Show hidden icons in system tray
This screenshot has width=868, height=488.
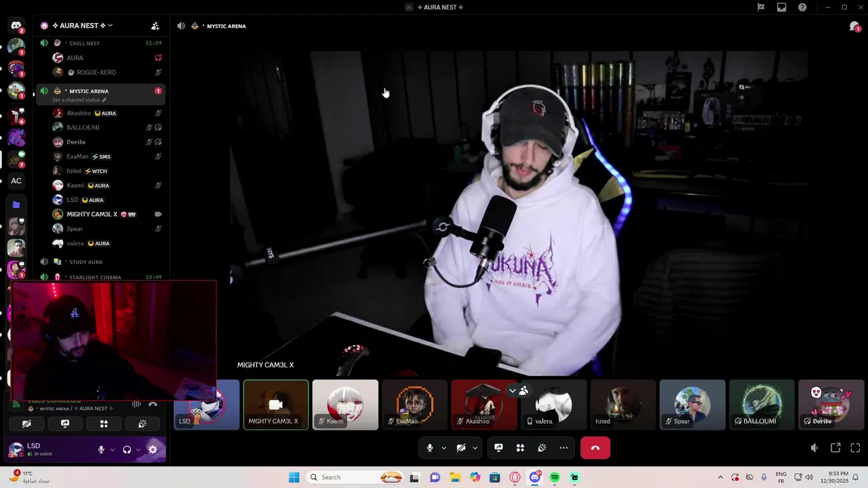tap(720, 477)
